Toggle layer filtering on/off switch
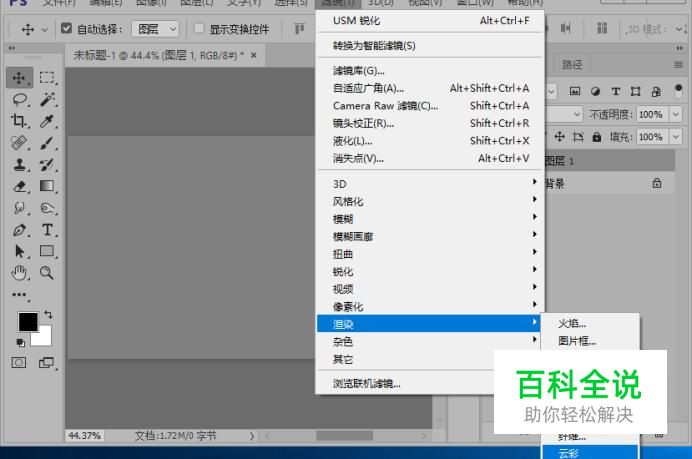Image resolution: width=692 pixels, height=459 pixels. tap(679, 90)
